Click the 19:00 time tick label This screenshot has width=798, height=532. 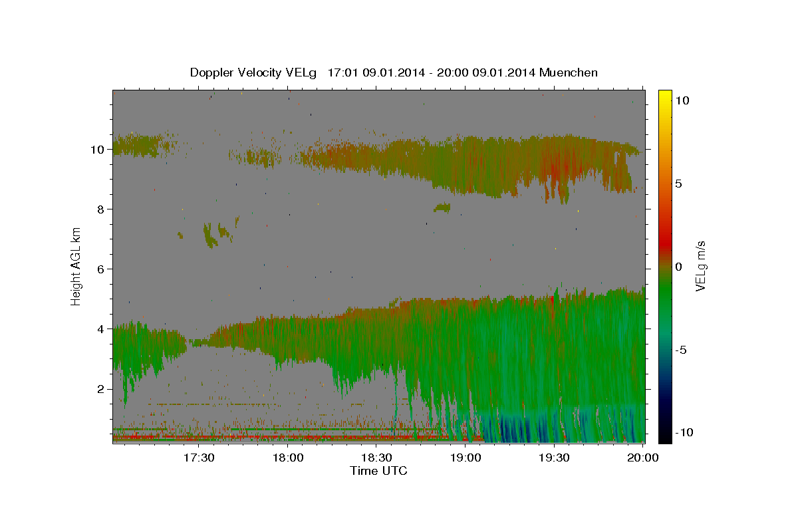tap(465, 458)
